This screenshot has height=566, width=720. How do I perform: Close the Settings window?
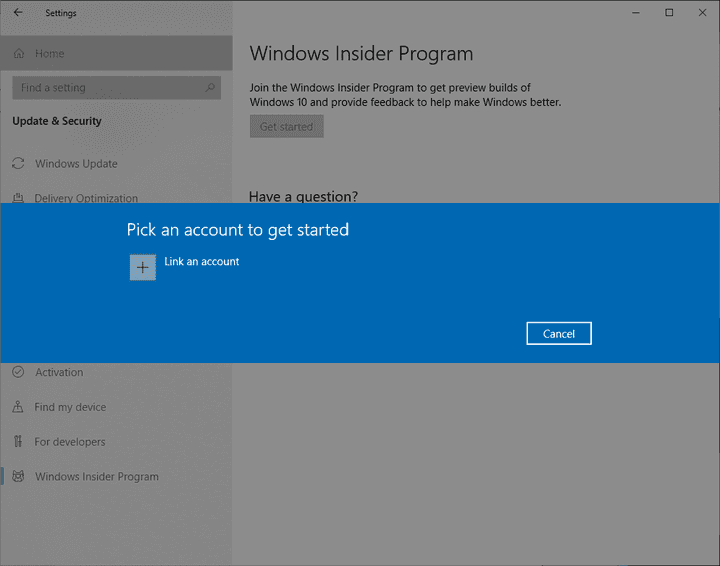(703, 13)
